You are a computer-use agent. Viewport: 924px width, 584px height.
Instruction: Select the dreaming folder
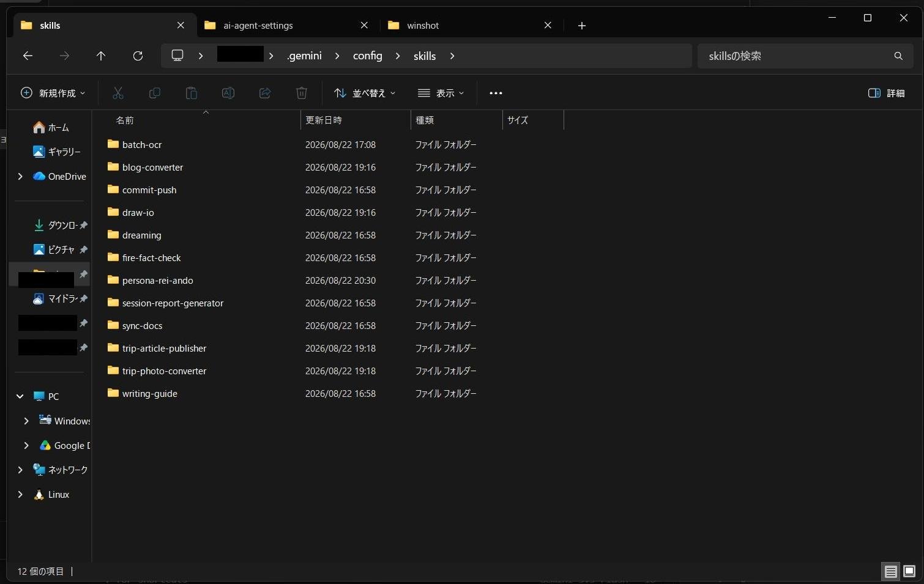(x=141, y=235)
